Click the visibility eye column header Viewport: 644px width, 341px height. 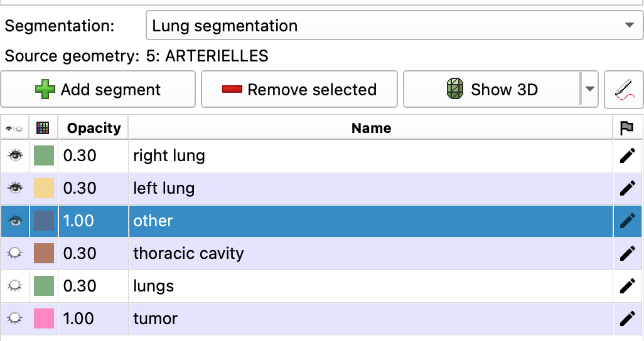pyautogui.click(x=14, y=128)
